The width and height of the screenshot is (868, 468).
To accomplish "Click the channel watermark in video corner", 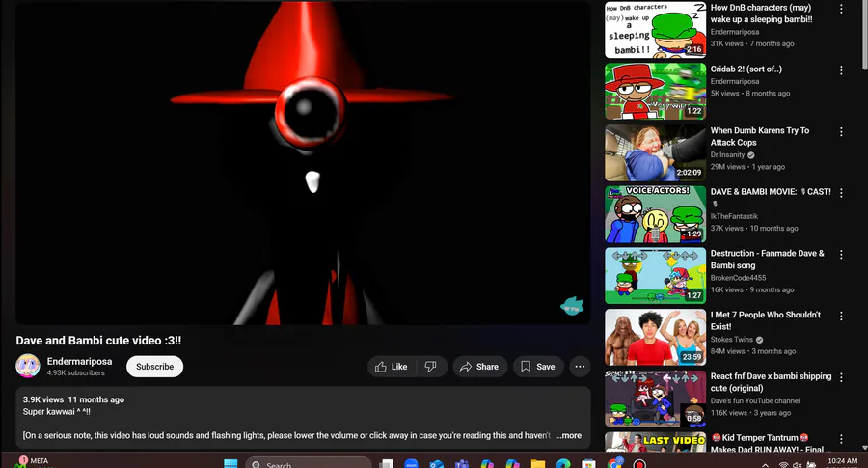I will pyautogui.click(x=572, y=306).
